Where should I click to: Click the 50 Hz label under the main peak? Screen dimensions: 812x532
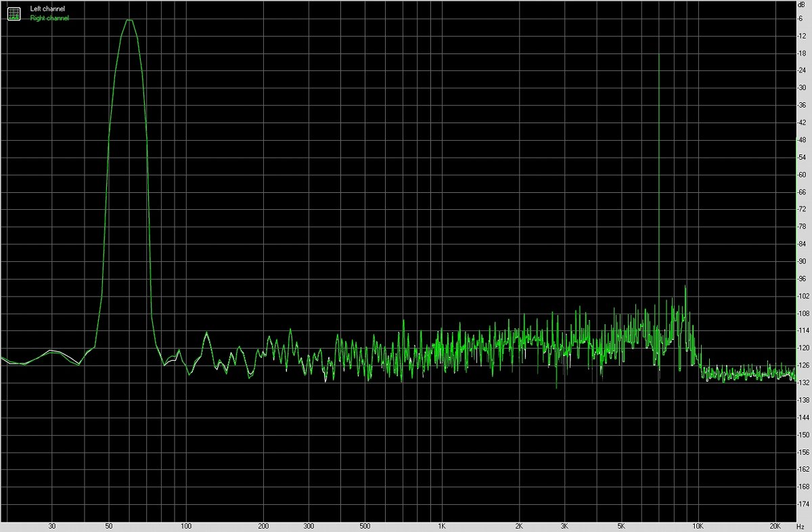click(x=108, y=525)
